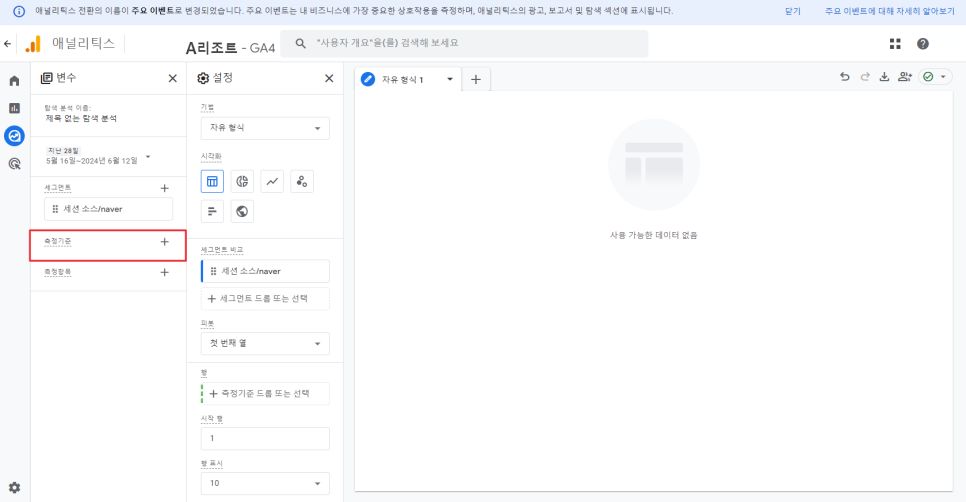Open Advertising icon in left sidebar
The image size is (966, 502).
(x=14, y=164)
